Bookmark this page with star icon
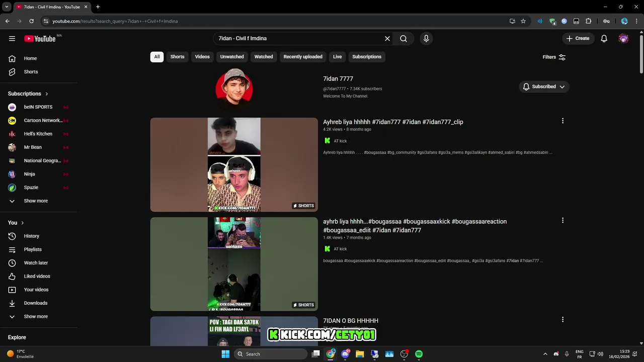The height and width of the screenshot is (362, 644). [523, 21]
